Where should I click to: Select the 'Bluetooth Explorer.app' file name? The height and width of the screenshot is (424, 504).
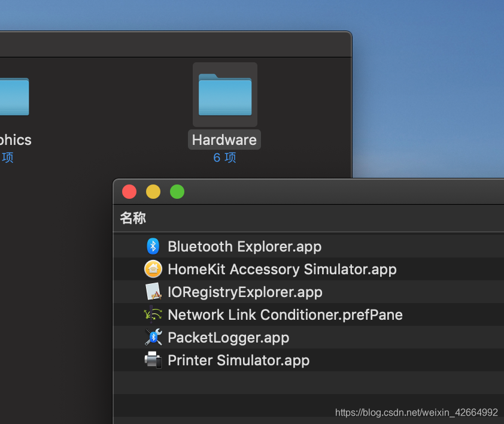click(x=245, y=247)
